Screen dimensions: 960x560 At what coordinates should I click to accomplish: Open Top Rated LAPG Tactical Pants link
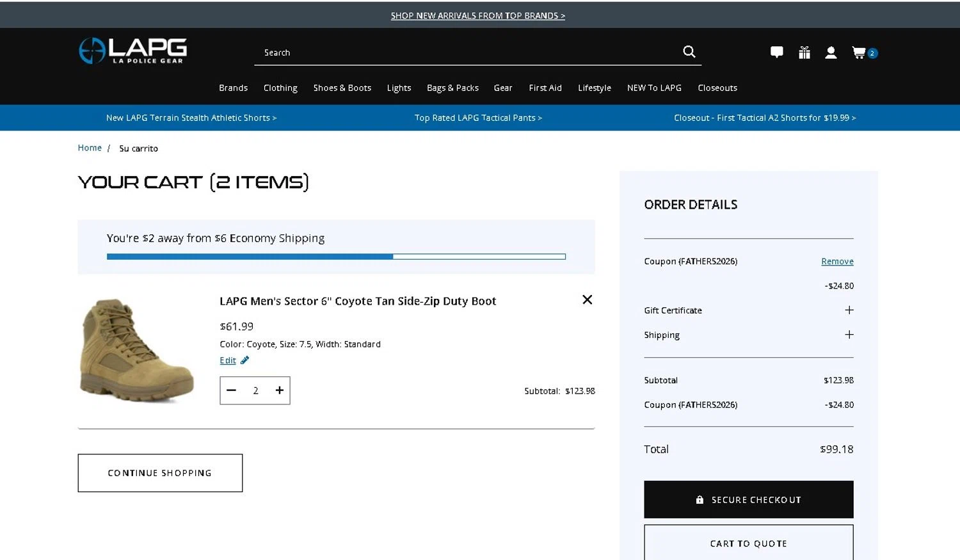478,118
